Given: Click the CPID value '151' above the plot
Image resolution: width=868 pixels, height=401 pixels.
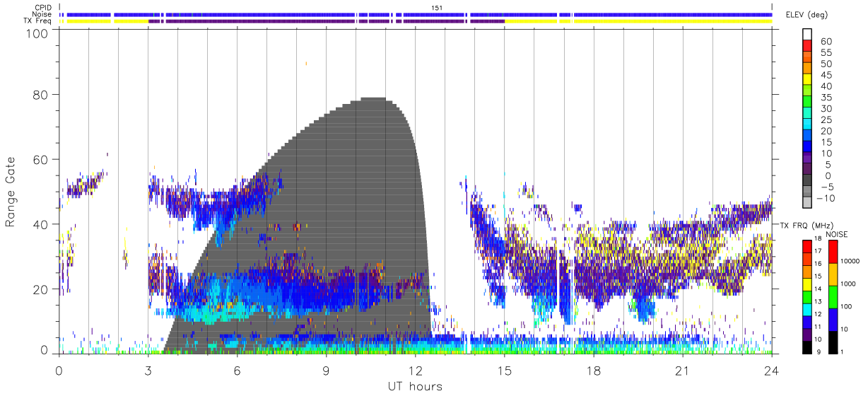Looking at the screenshot, I should click(x=437, y=8).
